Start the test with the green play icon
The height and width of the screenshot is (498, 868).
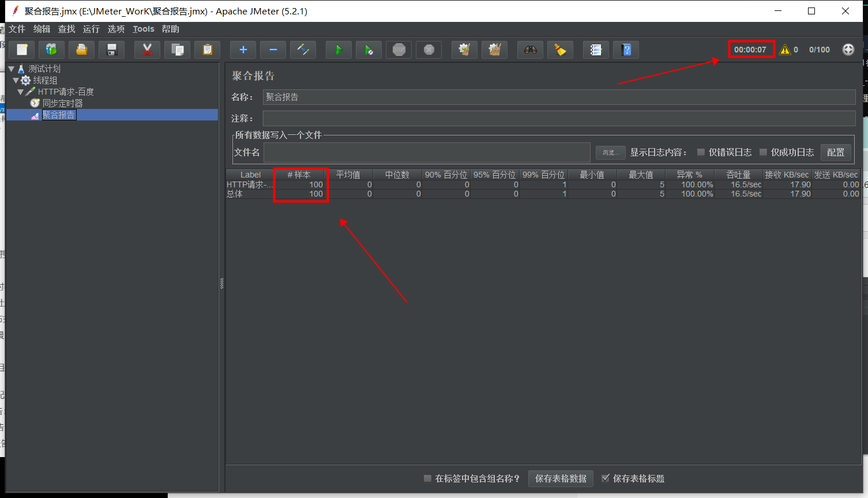pos(339,50)
